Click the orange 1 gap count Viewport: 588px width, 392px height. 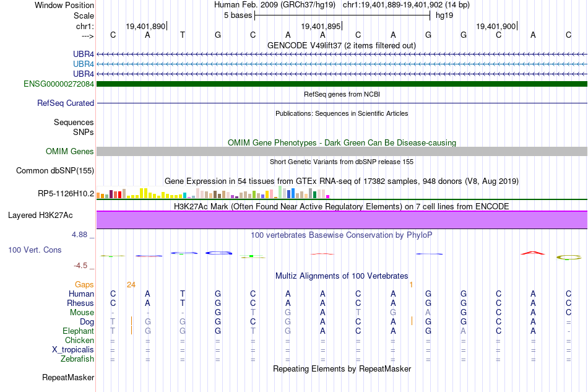click(x=411, y=285)
